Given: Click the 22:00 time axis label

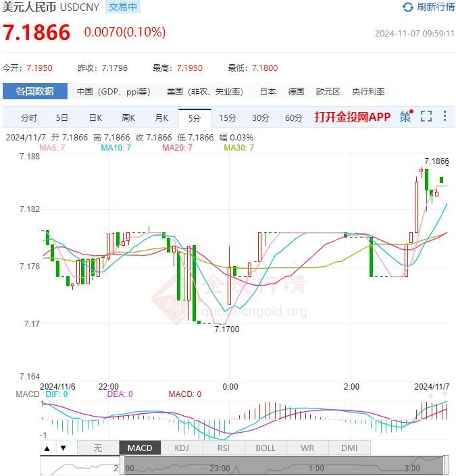Looking at the screenshot, I should pos(109,387).
